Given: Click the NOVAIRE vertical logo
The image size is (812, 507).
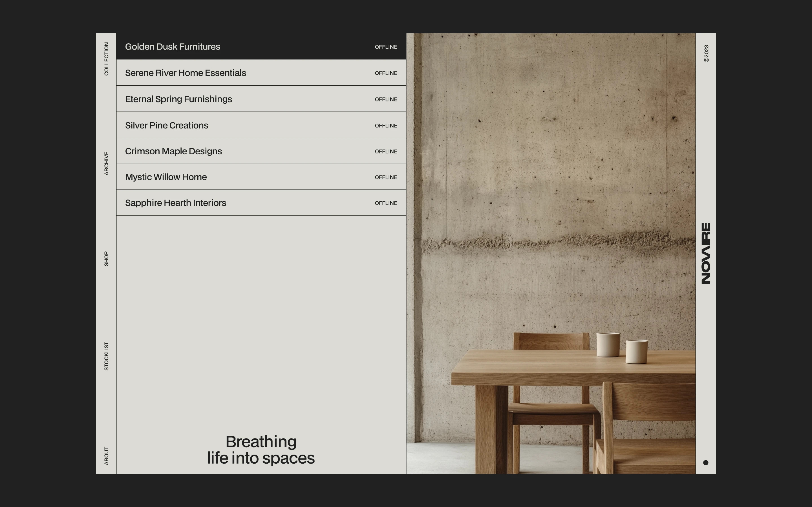Looking at the screenshot, I should (706, 253).
